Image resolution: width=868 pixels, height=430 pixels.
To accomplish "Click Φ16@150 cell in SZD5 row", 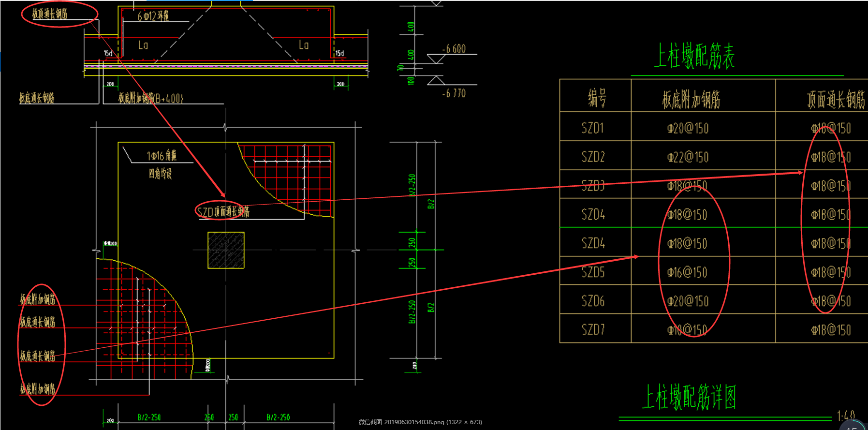I will (x=687, y=272).
